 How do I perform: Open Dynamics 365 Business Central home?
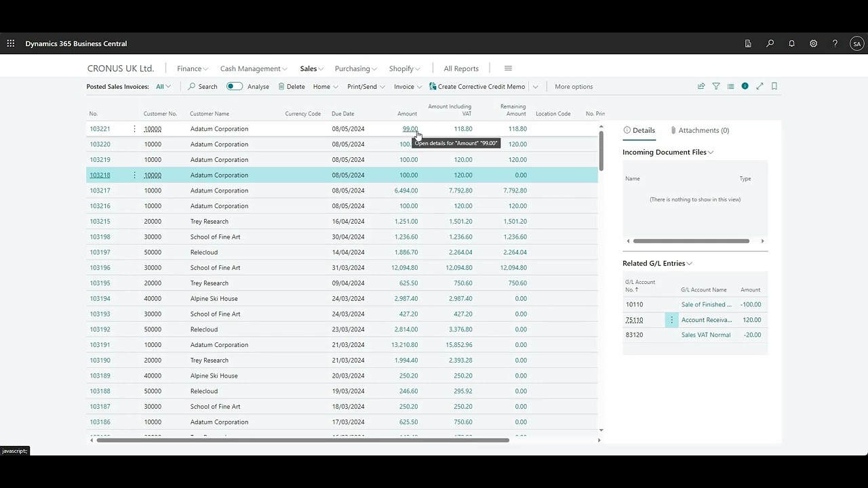pos(76,43)
